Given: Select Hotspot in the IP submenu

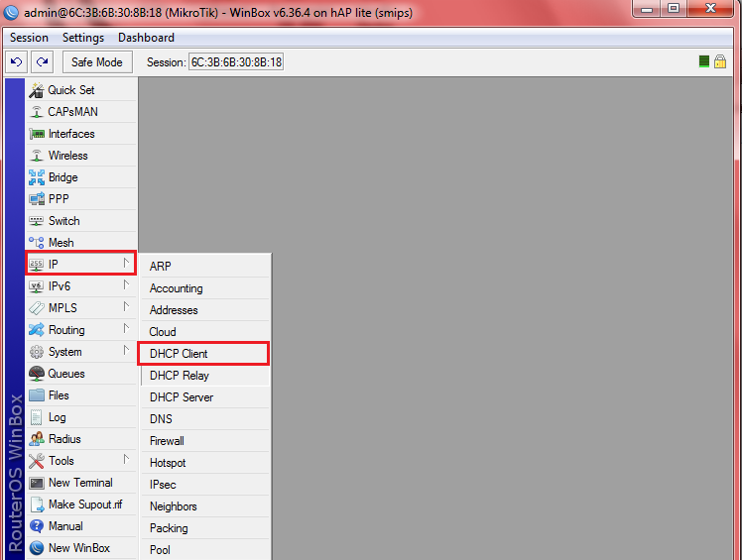Looking at the screenshot, I should pos(205,463).
